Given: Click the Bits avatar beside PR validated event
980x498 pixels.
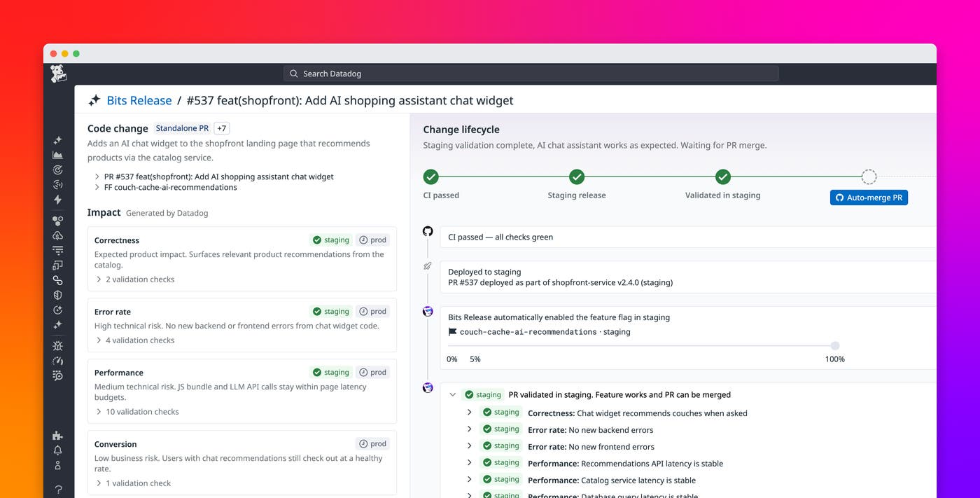Looking at the screenshot, I should 428,387.
